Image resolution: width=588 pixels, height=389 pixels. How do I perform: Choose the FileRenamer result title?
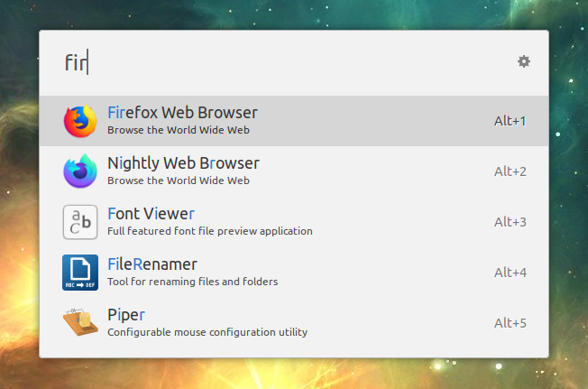tap(152, 264)
